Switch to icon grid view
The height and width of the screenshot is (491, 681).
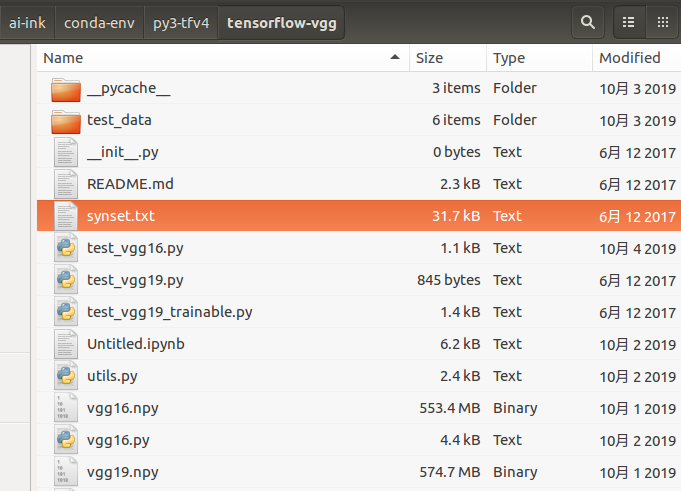661,21
